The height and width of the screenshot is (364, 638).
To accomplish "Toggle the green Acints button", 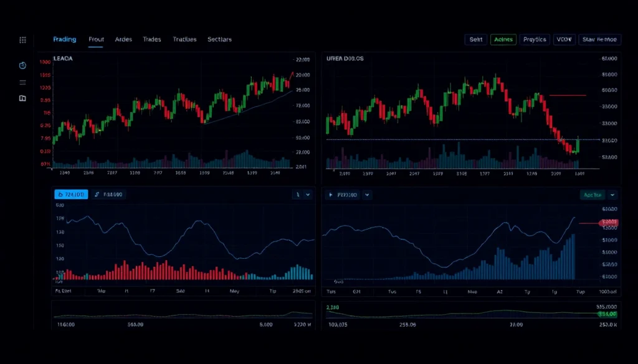I will [x=503, y=40].
